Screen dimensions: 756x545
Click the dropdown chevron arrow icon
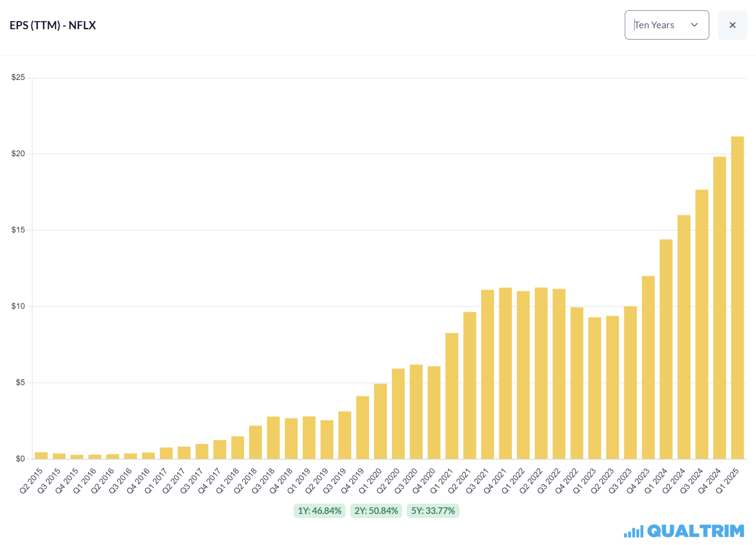pyautogui.click(x=694, y=25)
